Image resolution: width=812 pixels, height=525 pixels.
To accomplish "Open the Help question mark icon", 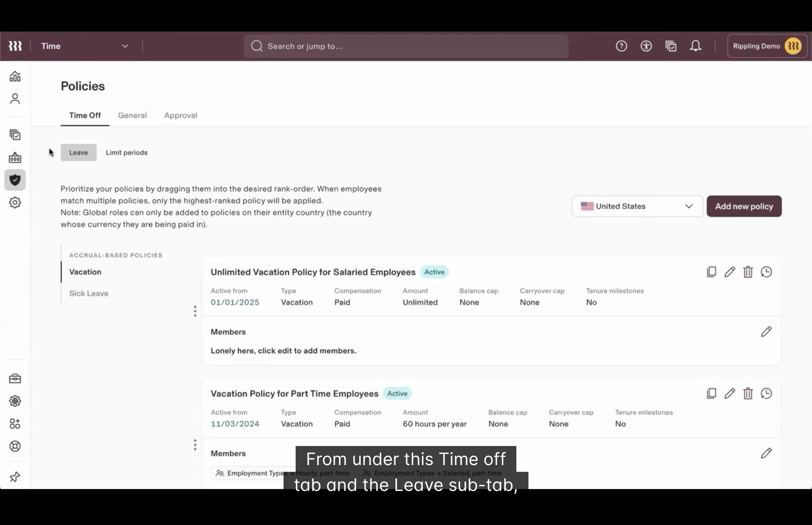I will [x=621, y=46].
